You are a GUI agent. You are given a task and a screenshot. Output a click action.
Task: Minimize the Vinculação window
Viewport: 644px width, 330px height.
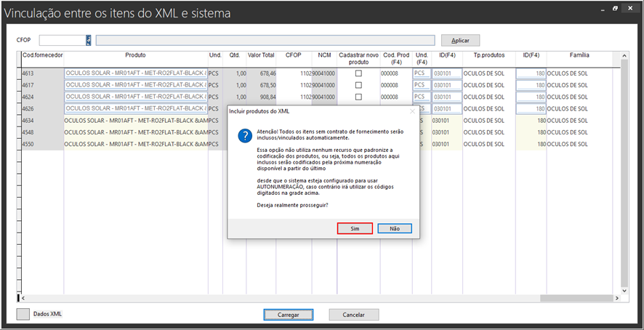(602, 9)
